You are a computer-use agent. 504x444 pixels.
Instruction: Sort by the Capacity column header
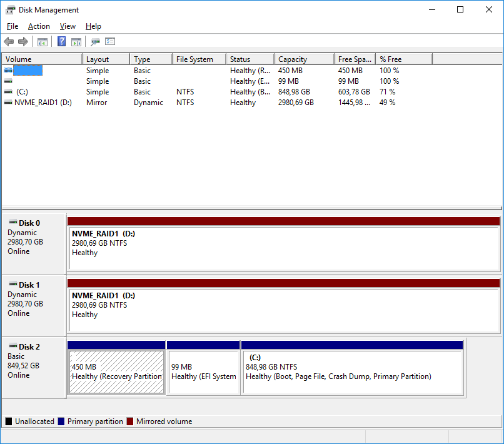click(x=305, y=59)
